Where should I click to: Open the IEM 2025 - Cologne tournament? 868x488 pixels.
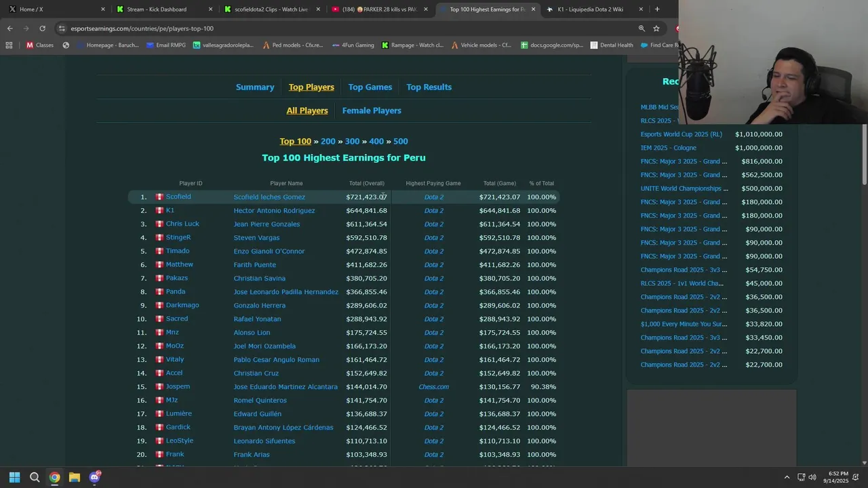pos(668,148)
